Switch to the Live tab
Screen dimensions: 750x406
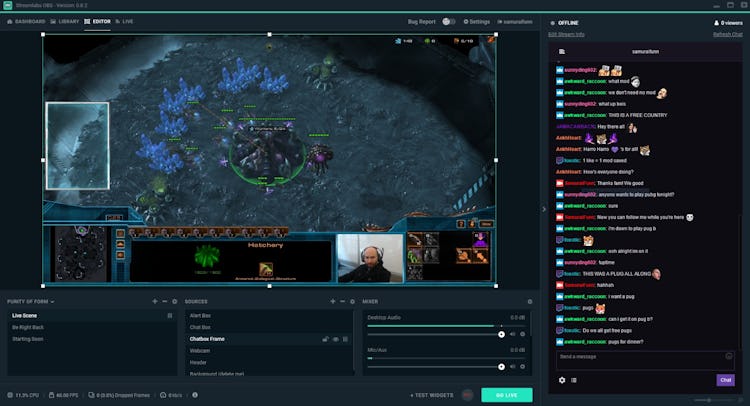[x=124, y=22]
